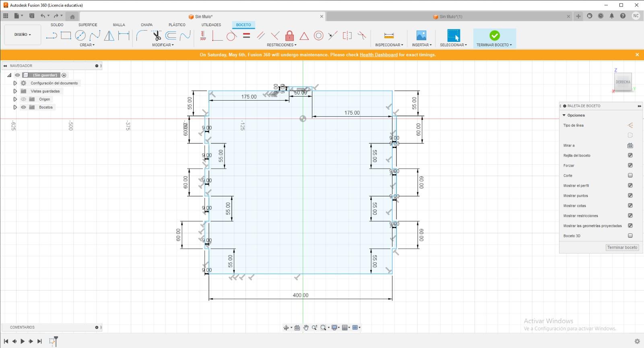Toggle the Forzar checkbox
644x348 pixels.
pyautogui.click(x=630, y=165)
